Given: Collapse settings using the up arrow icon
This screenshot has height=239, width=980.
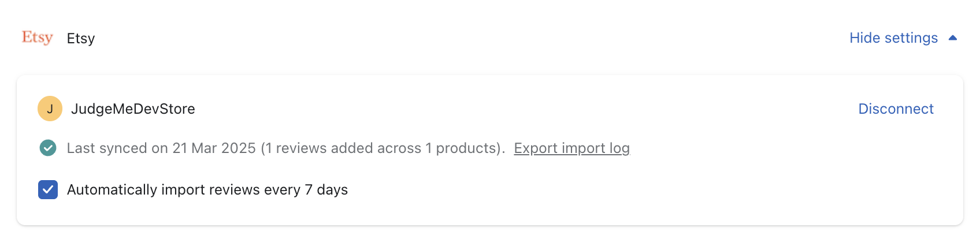Looking at the screenshot, I should click(953, 38).
